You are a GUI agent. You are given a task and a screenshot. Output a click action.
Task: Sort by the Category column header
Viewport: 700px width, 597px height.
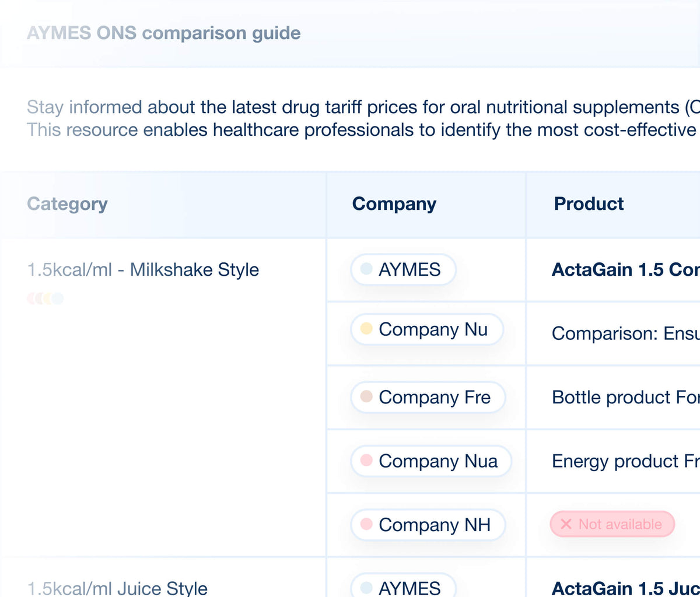(67, 204)
